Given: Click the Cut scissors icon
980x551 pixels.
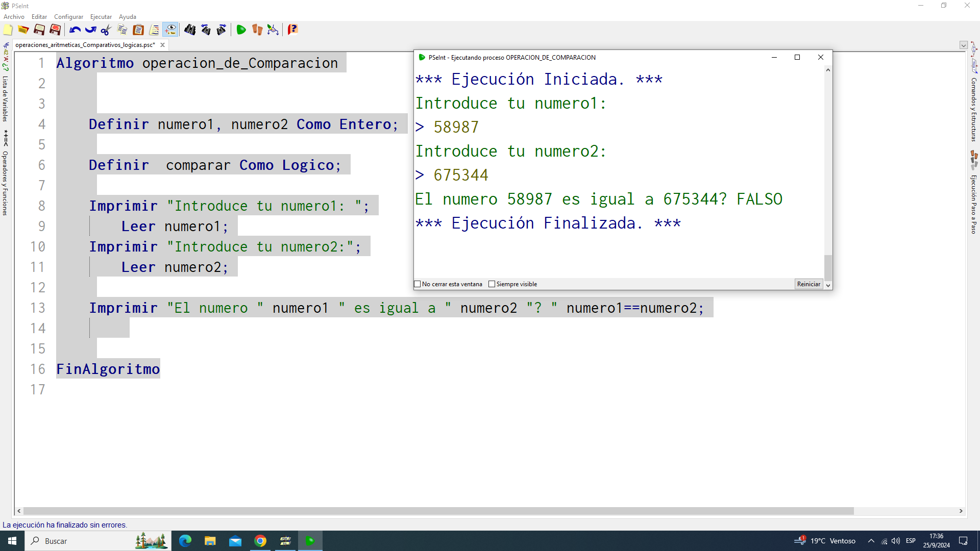Looking at the screenshot, I should (x=106, y=30).
